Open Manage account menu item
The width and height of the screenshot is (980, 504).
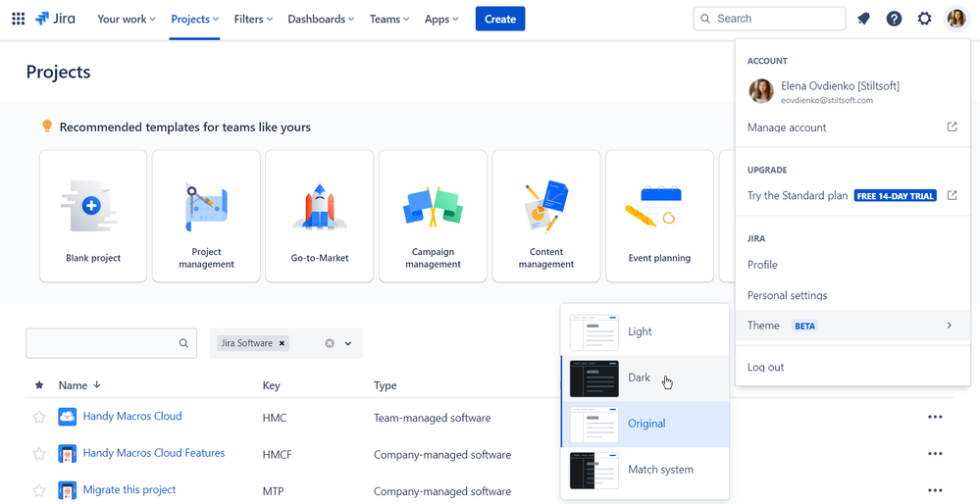[x=852, y=127]
